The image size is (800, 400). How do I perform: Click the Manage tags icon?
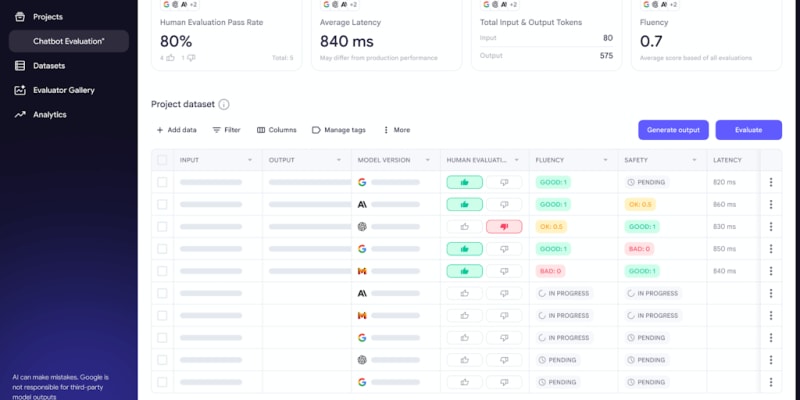(316, 130)
